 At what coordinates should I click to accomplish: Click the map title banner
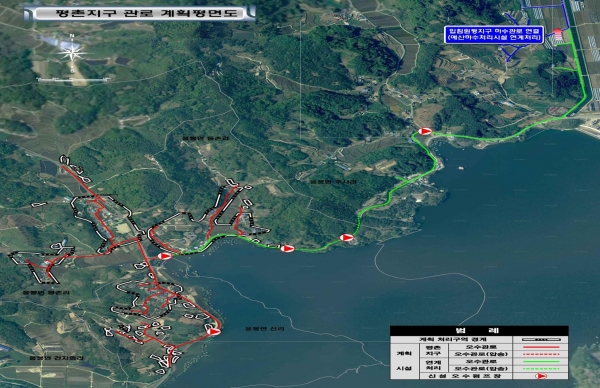(140, 13)
